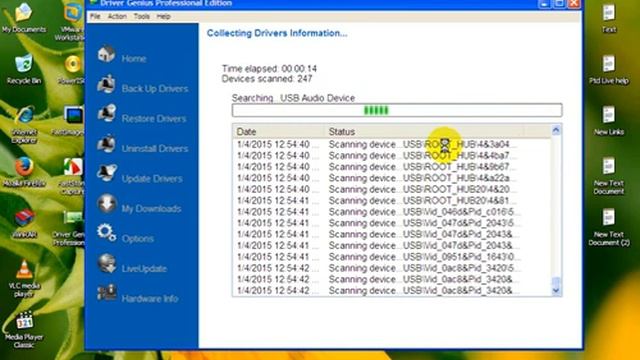
Task: Click the log list scroll up arrow
Action: click(x=556, y=131)
